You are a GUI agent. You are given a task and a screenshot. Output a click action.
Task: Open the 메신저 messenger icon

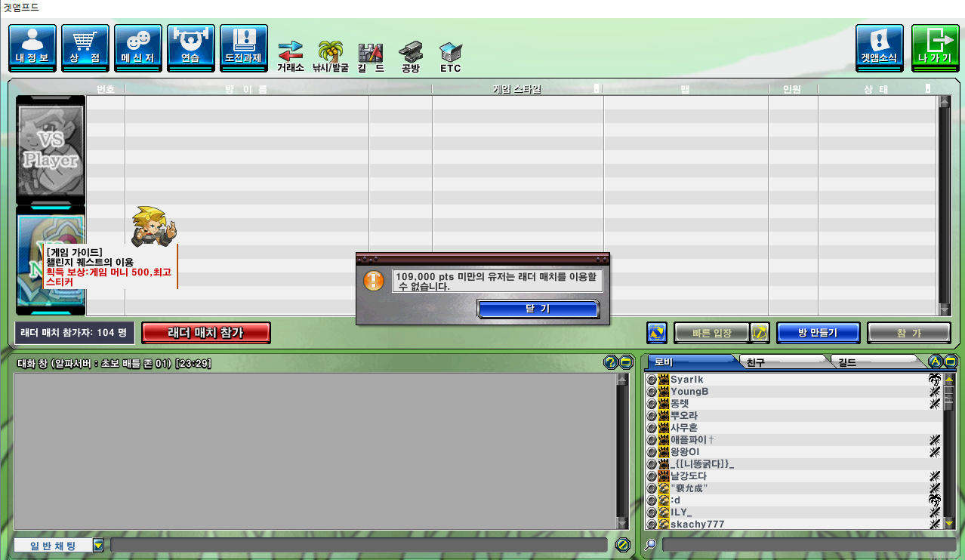point(138,48)
